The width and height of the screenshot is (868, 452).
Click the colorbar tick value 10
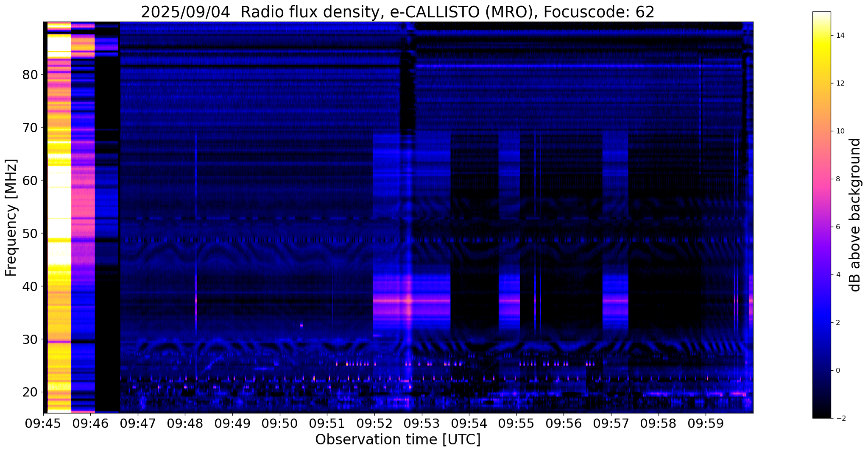840,131
